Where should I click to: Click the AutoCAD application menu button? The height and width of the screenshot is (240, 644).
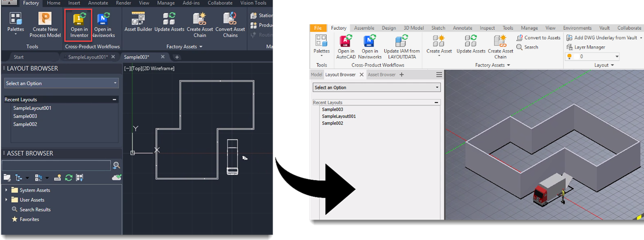(9, 3)
